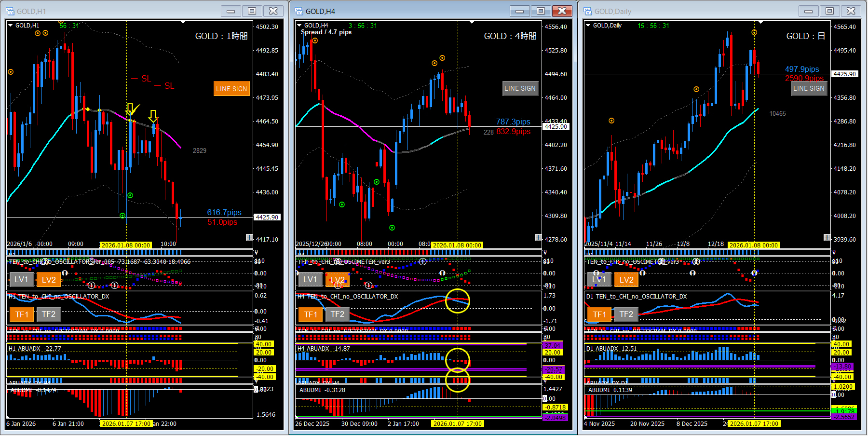Expand the GOLD,H1 chart label arrow
Screen dimensions: 868x436
[11, 26]
